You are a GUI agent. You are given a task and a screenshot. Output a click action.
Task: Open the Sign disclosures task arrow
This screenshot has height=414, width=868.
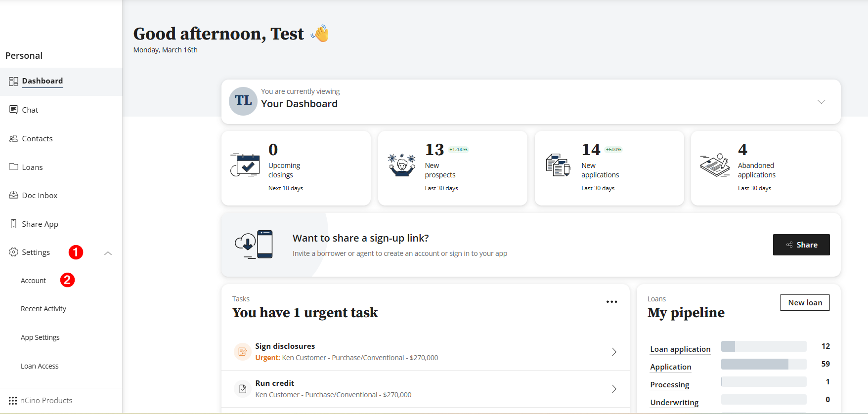(x=614, y=352)
